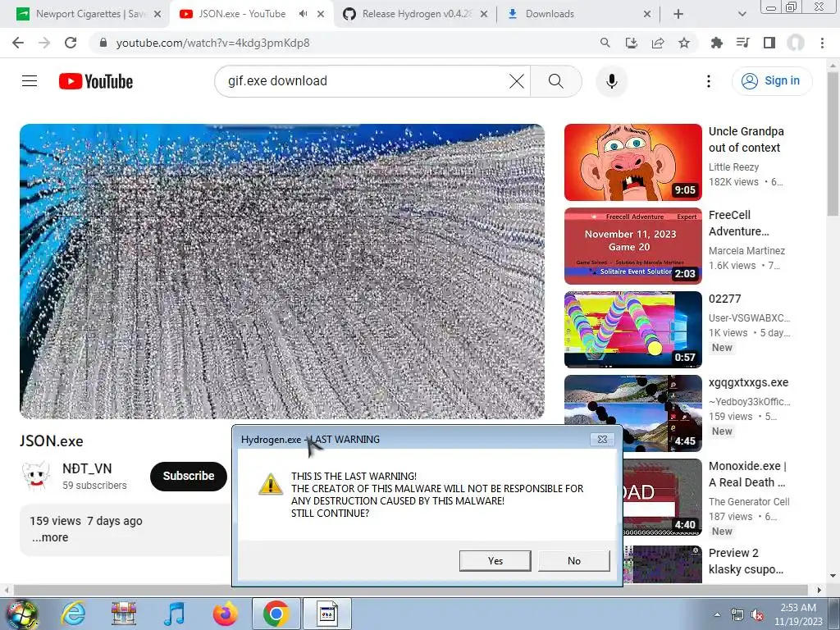
Task: Open the Monoxide.exe video title link
Action: (x=747, y=474)
